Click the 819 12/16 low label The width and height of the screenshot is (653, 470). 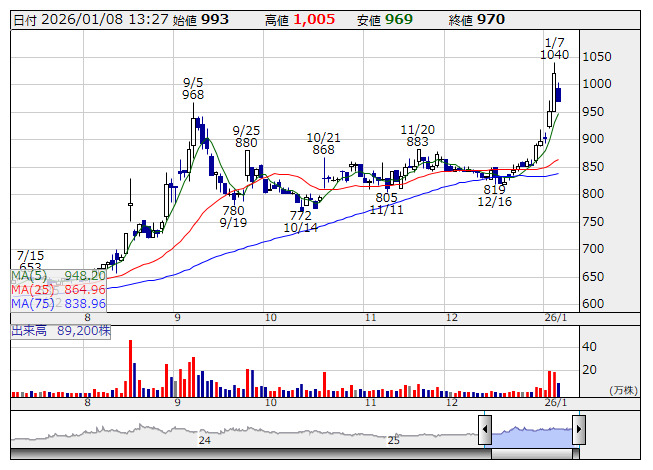point(494,195)
